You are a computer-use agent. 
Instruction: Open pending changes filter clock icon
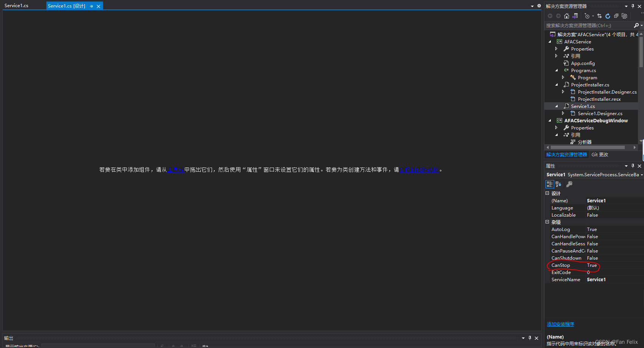point(587,16)
